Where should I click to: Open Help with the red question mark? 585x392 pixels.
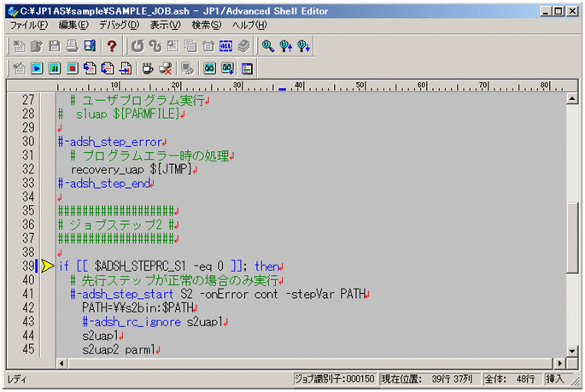112,46
